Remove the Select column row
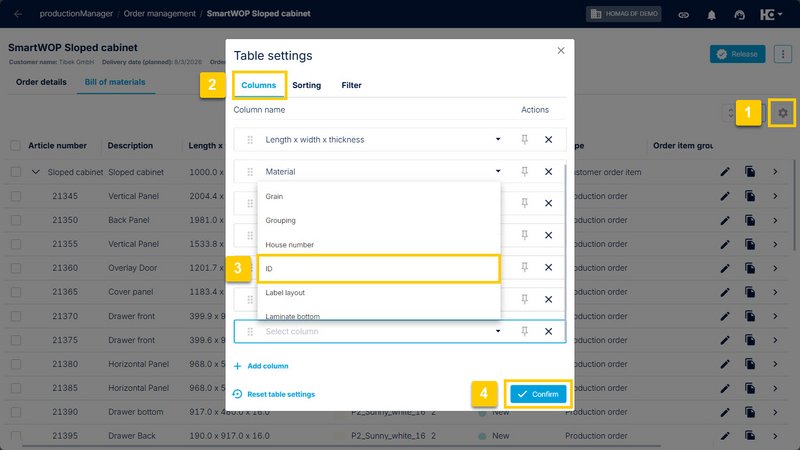The height and width of the screenshot is (450, 800). (548, 331)
